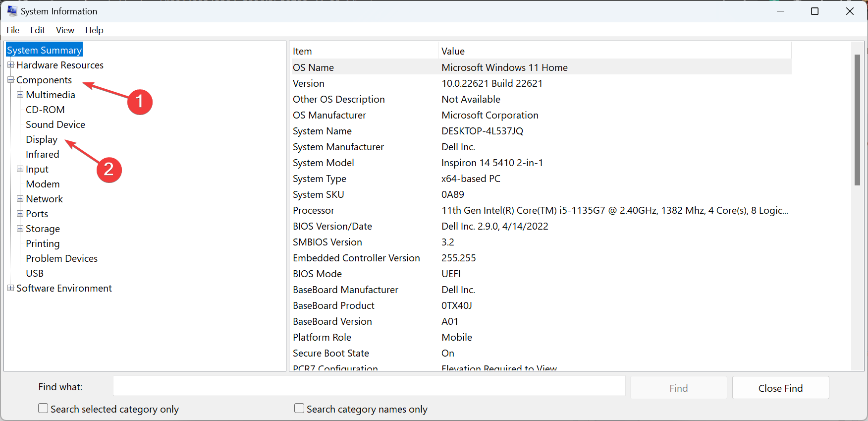This screenshot has height=421, width=868.
Task: Click the DESKTOP-4L537JQ value
Action: click(x=483, y=131)
